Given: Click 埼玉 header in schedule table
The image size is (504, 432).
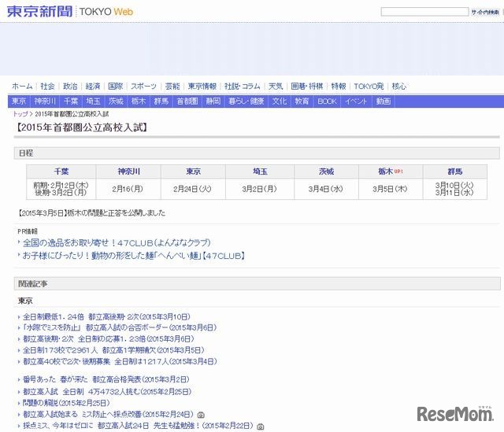Looking at the screenshot, I should click(260, 172).
